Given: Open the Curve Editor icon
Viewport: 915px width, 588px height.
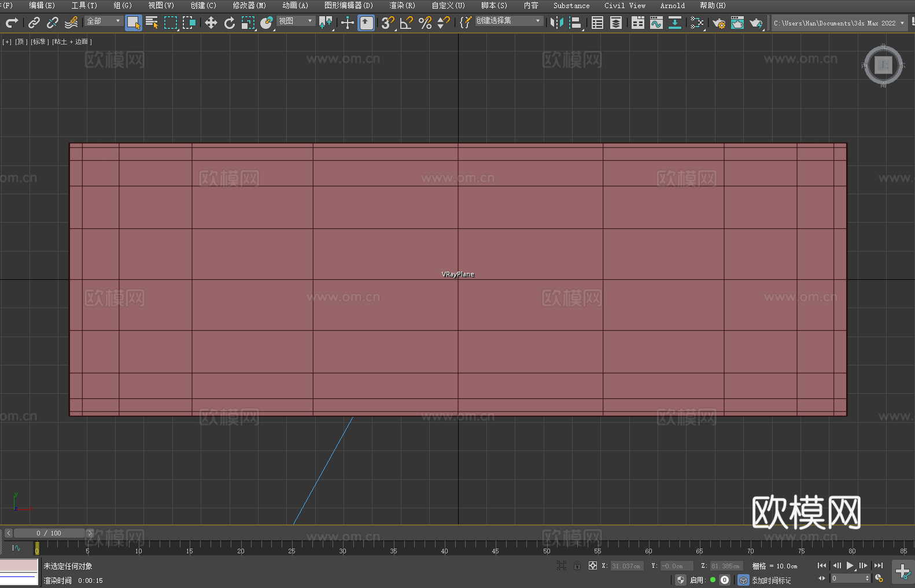Looking at the screenshot, I should click(x=656, y=23).
